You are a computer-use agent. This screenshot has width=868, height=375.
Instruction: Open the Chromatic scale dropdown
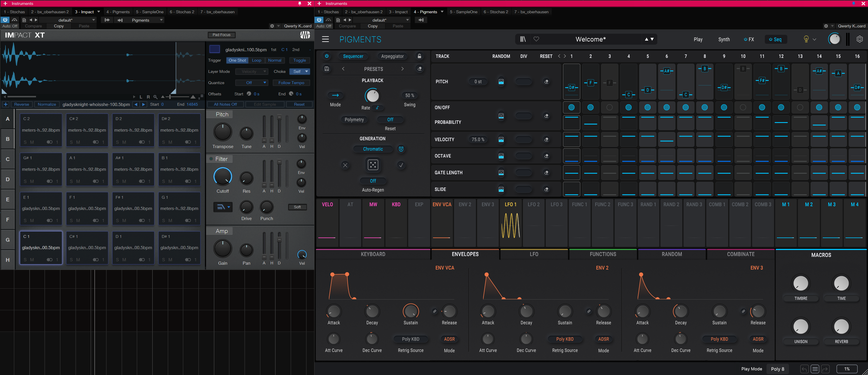(373, 149)
